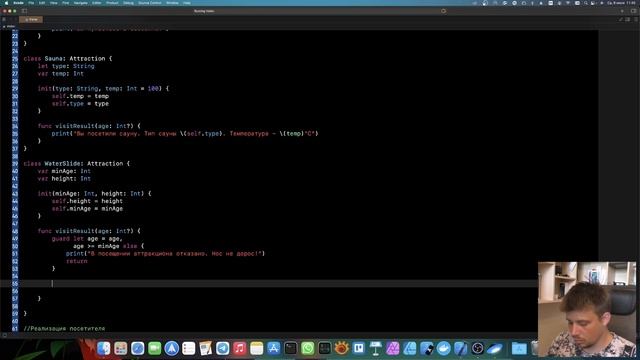
Task: Open the Source Control menu
Action: [x=150, y=3]
